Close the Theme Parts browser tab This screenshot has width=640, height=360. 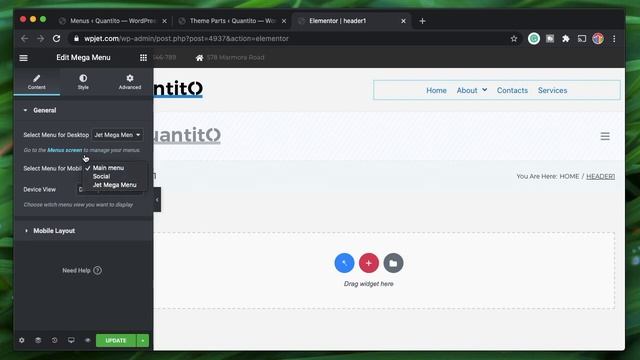[284, 21]
